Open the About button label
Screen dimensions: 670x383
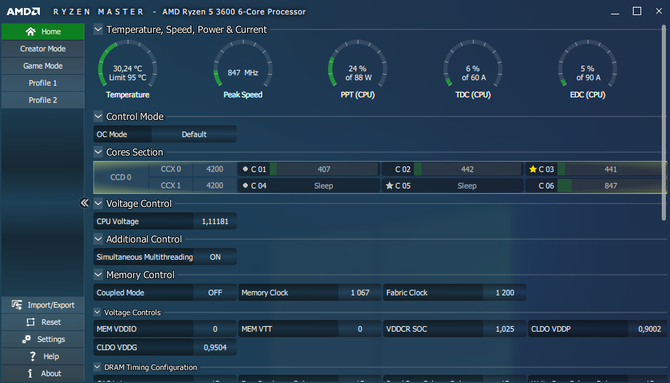point(51,373)
